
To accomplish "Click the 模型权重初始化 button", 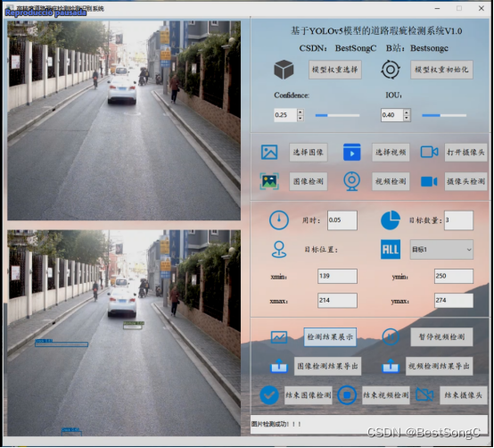I will point(441,70).
